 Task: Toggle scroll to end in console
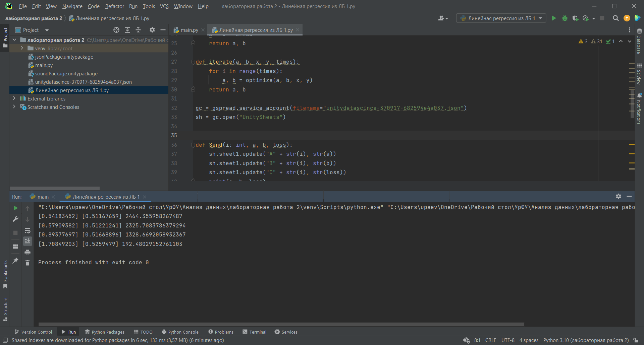[x=28, y=241]
